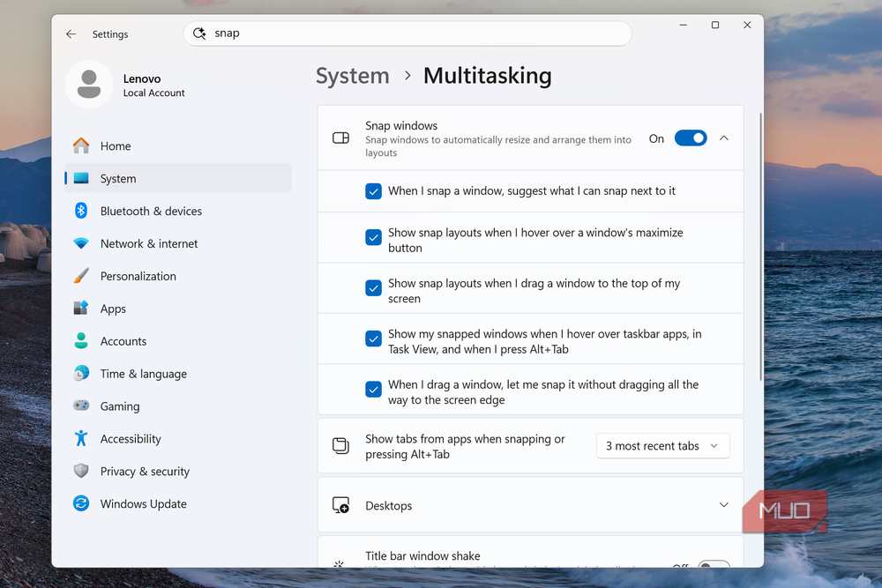Image resolution: width=882 pixels, height=588 pixels.
Task: Open Windows Update settings
Action: click(x=178, y=503)
